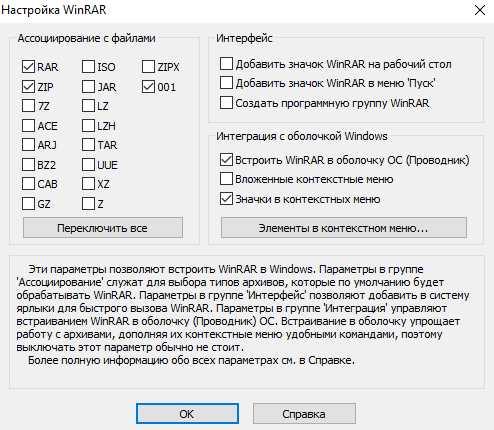Enable 'Добавить значок WinRAR на рабочий стол'

tap(226, 63)
